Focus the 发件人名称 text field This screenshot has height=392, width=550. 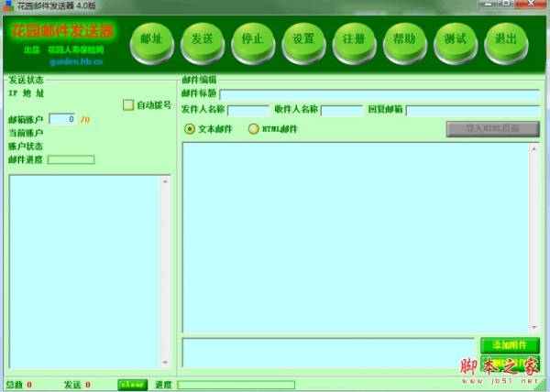pos(247,111)
